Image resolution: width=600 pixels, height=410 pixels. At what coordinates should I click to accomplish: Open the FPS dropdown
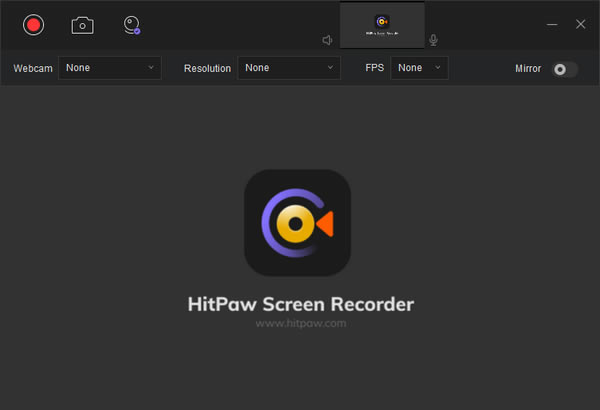pos(419,68)
